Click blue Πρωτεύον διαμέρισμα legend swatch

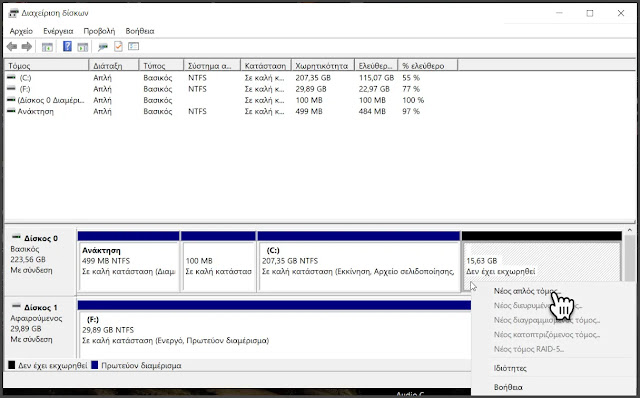tap(95, 365)
